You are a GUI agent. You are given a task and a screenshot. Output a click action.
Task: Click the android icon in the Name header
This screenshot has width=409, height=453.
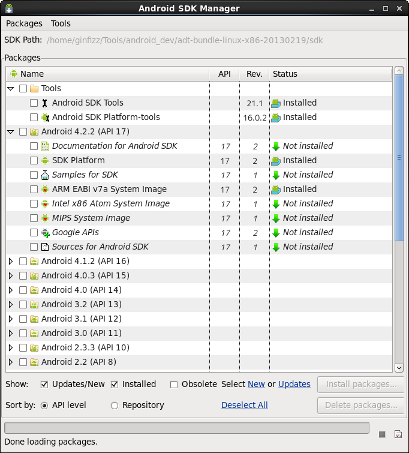pos(14,74)
